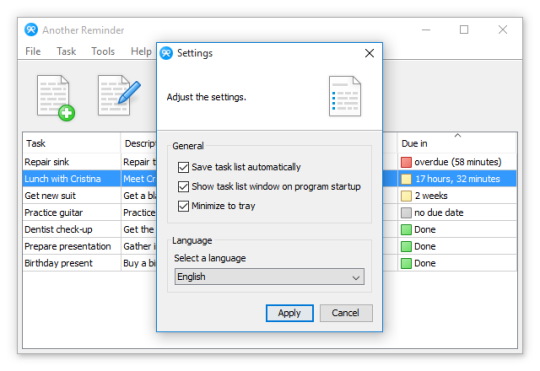This screenshot has width=540, height=371.
Task: Click the no due date text
Action: click(439, 213)
